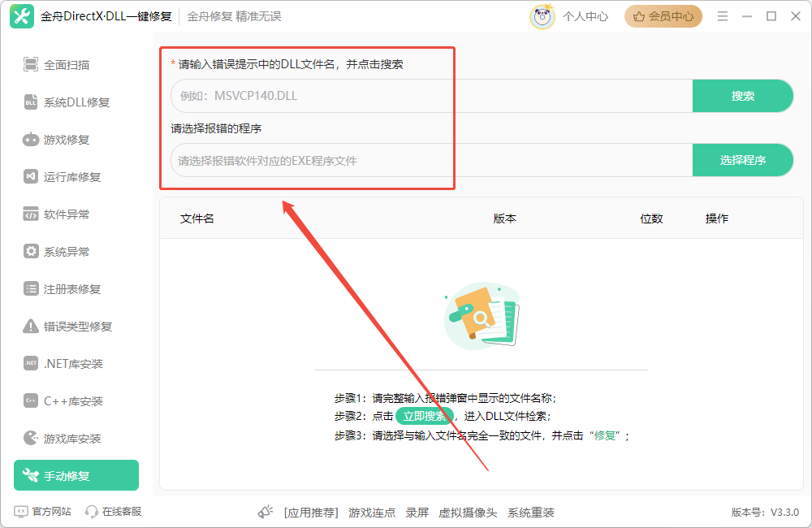Click the 版本 column header

point(504,219)
